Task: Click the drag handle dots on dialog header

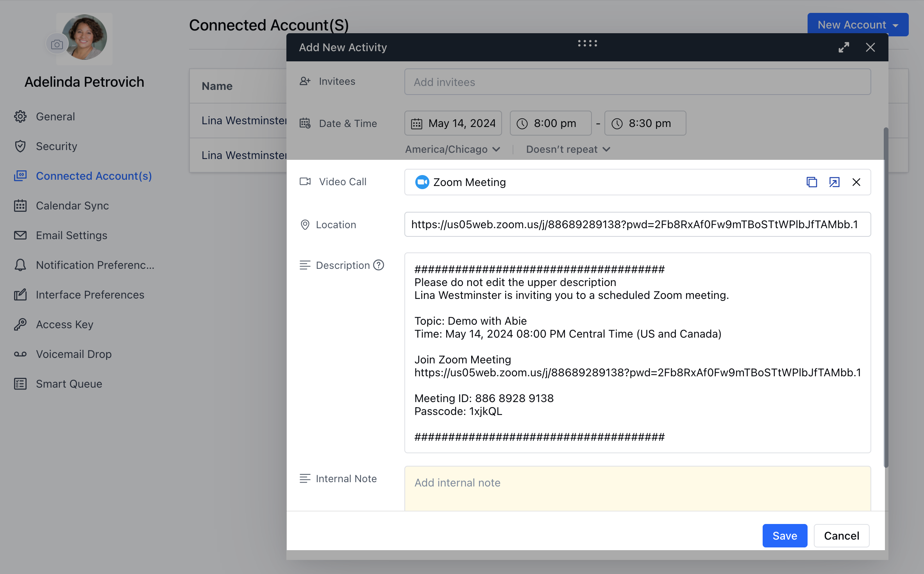Action: [x=587, y=43]
